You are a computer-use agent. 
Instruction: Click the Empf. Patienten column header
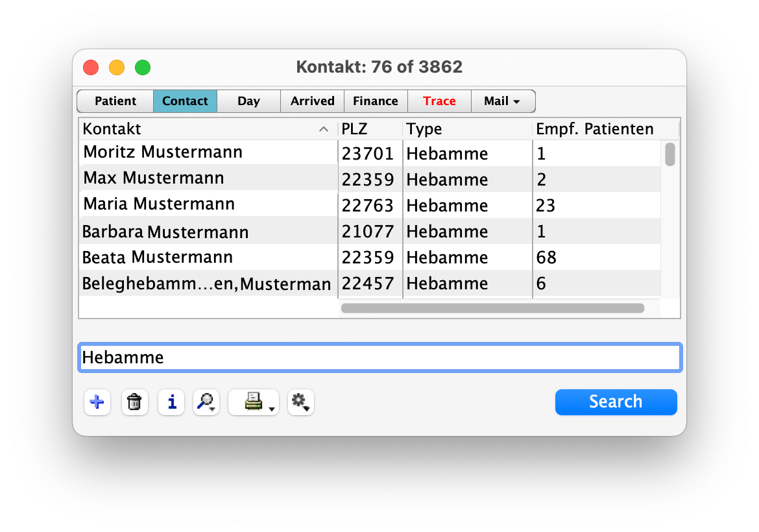click(595, 129)
